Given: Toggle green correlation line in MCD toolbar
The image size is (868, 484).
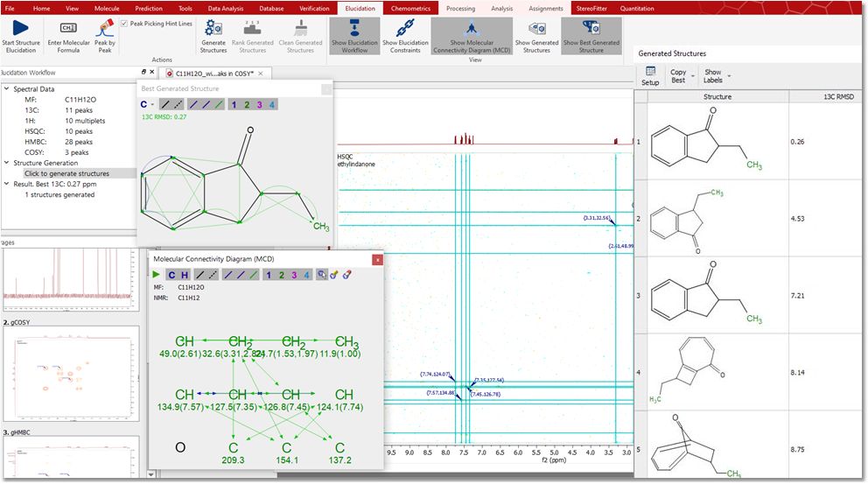Looking at the screenshot, I should (x=254, y=275).
